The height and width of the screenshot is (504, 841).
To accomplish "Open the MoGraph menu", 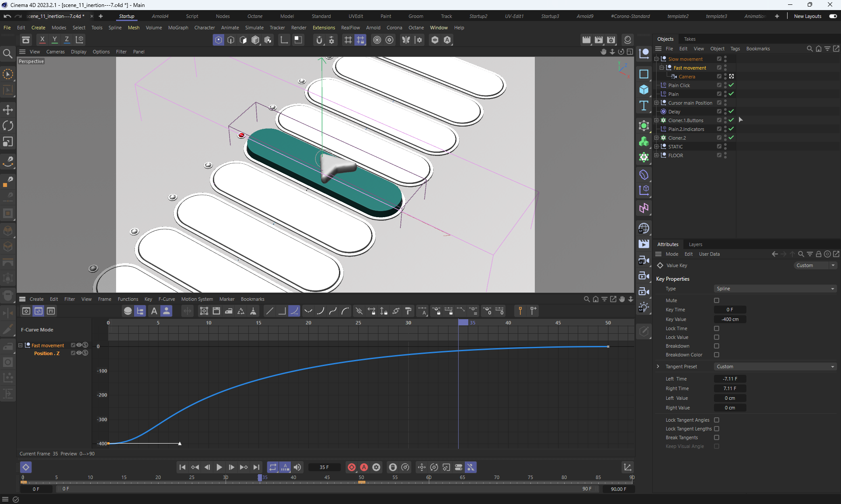I will click(178, 28).
